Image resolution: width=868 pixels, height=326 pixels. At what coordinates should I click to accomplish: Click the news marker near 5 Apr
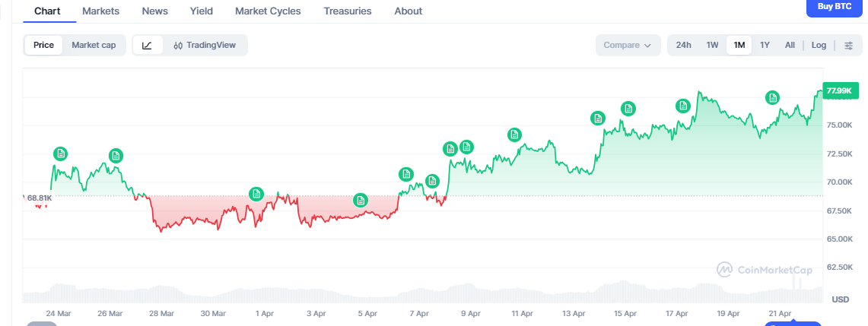[x=361, y=201]
